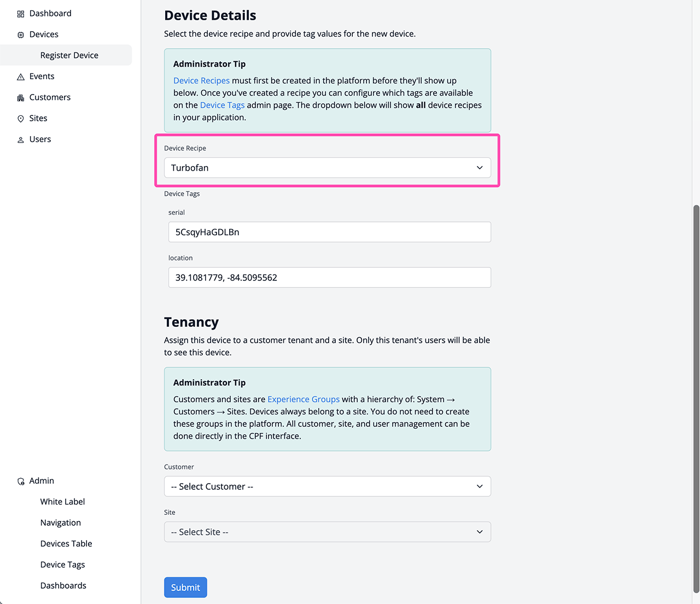Click into the serial input field

click(x=329, y=232)
